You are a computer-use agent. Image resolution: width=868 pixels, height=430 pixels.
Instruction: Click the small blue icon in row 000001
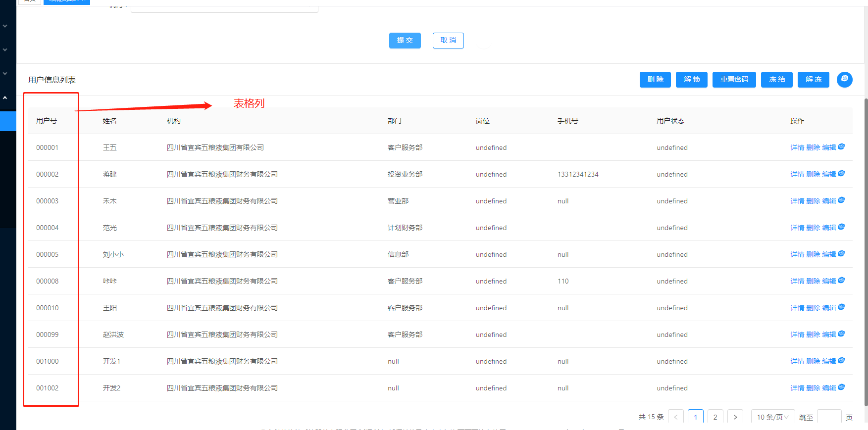tap(841, 147)
